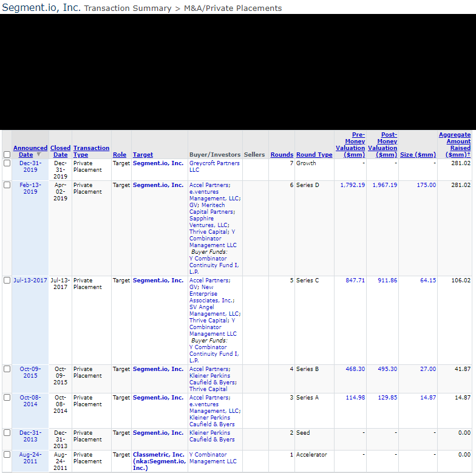Image resolution: width=476 pixels, height=473 pixels.
Task: Select the Accelerator round type cell
Action: coord(311,454)
